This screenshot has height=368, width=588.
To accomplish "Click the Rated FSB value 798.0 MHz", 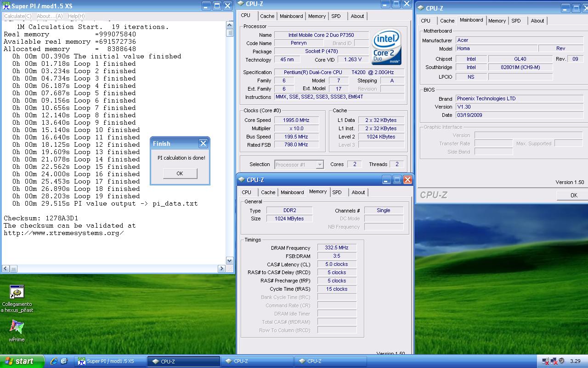I will point(296,144).
